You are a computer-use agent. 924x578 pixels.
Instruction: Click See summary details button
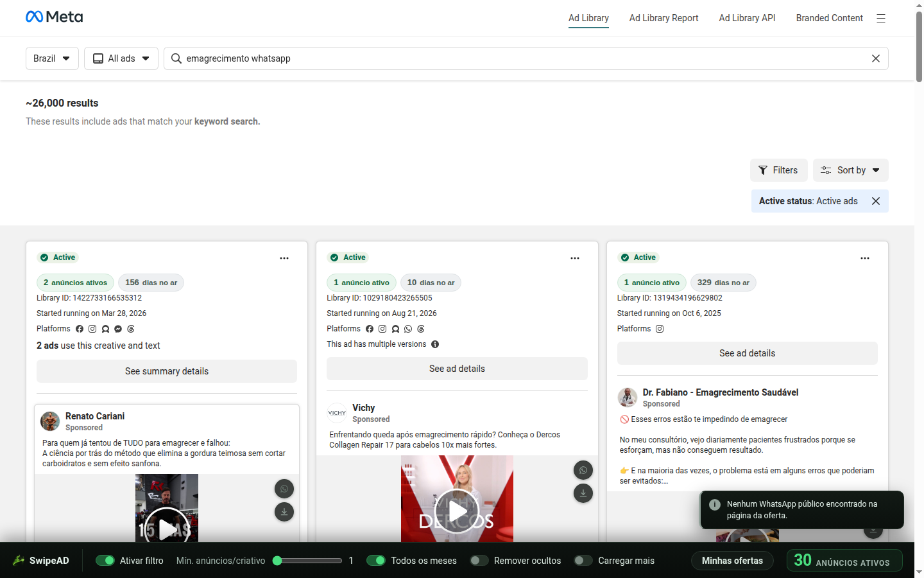coord(167,371)
